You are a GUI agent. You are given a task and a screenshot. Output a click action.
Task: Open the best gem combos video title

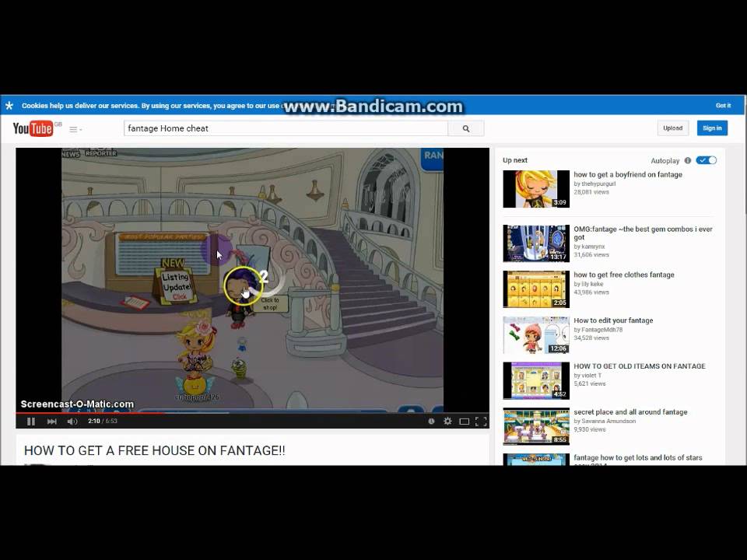click(643, 233)
